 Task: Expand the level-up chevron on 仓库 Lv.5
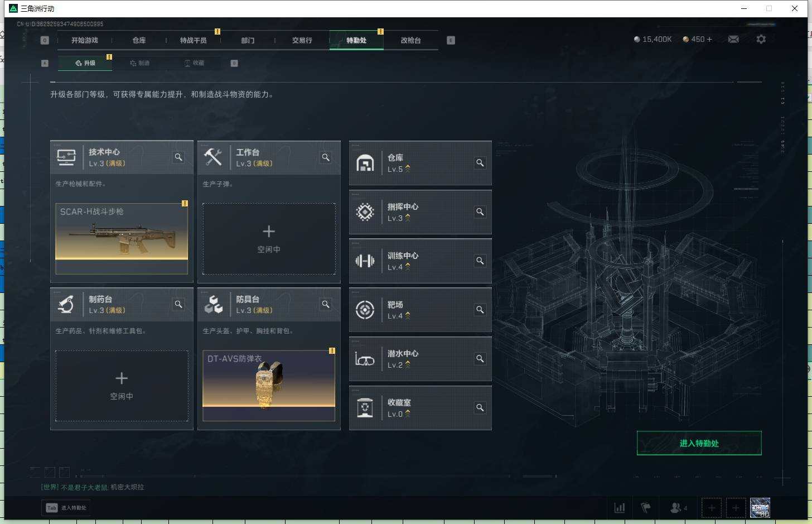[408, 168]
